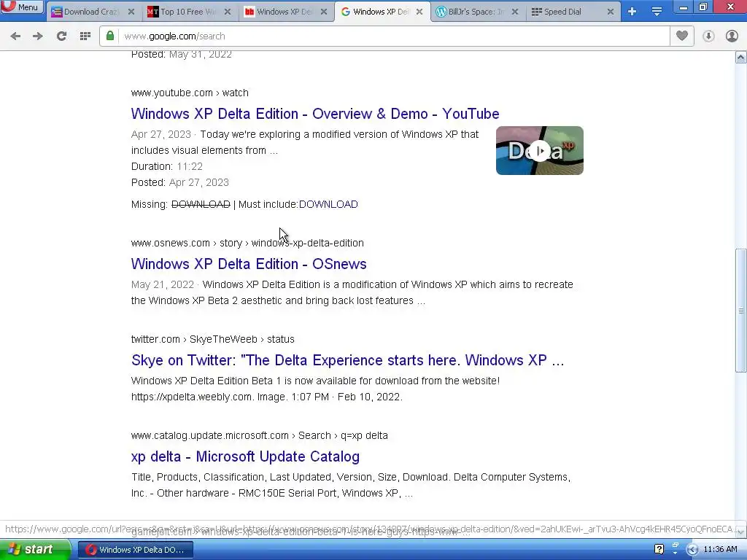Go back to previous page
The width and height of the screenshot is (747, 560).
(15, 36)
